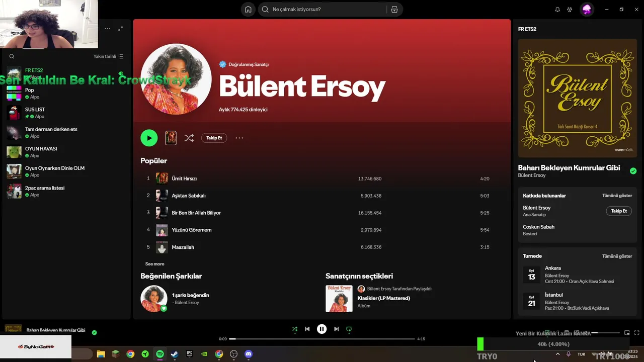Open NVIDIA app in taskbar
This screenshot has height=362, width=644.
click(204, 354)
